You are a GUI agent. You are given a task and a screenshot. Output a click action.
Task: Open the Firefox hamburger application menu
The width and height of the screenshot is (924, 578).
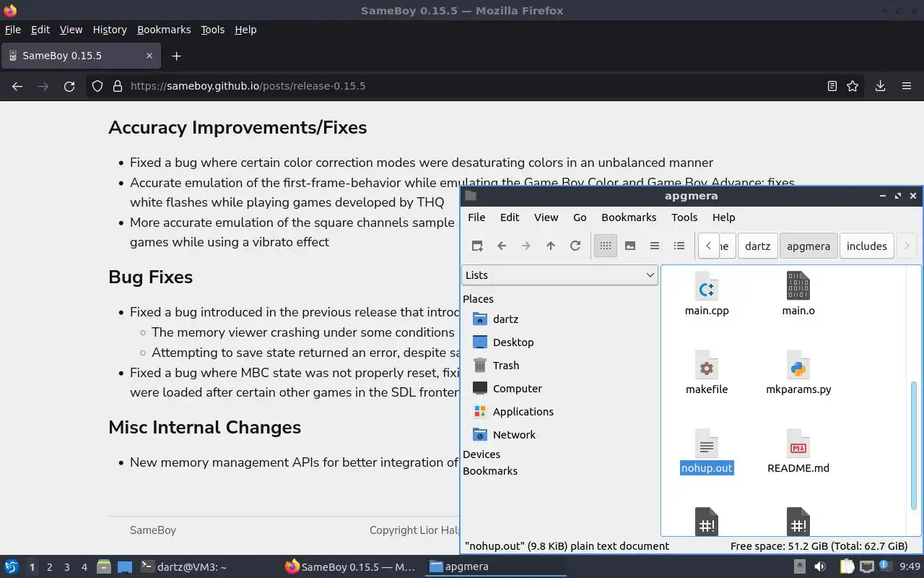pyautogui.click(x=907, y=86)
